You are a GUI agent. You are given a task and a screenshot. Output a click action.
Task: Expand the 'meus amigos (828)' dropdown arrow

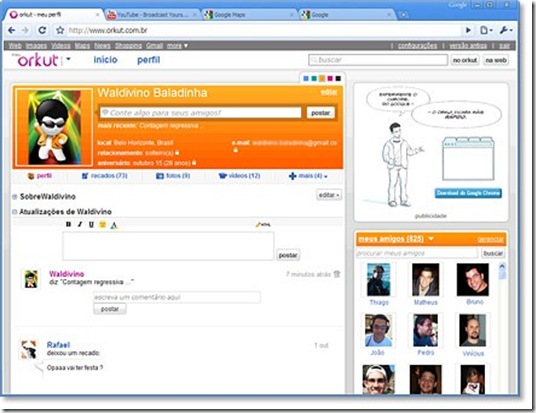click(431, 238)
